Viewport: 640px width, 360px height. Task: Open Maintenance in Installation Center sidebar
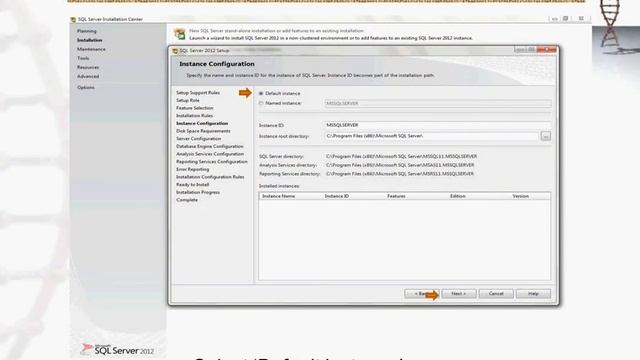tap(91, 49)
